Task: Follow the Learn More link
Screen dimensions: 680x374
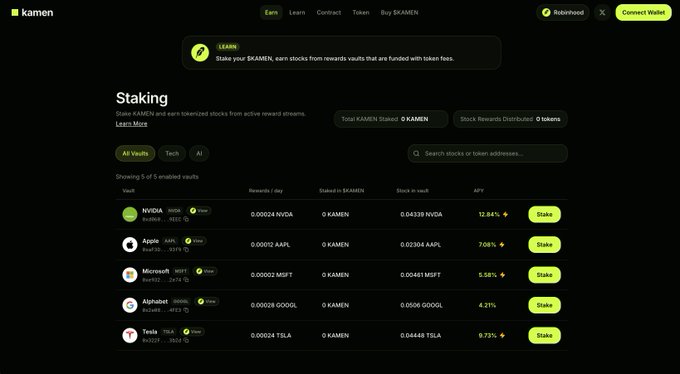Action: click(x=131, y=124)
